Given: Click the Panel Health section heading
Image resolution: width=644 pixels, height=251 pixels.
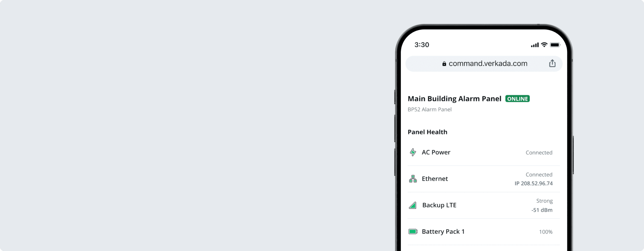Looking at the screenshot, I should click(x=427, y=132).
